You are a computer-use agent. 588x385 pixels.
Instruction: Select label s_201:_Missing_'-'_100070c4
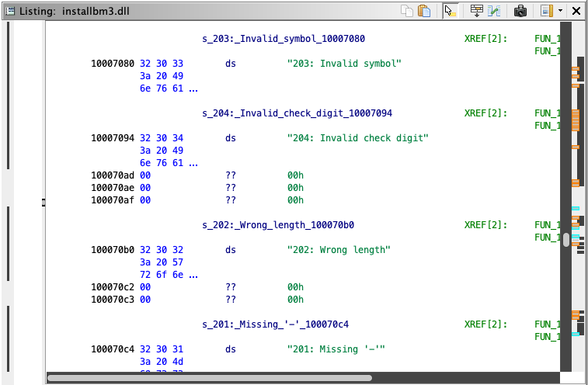[275, 324]
